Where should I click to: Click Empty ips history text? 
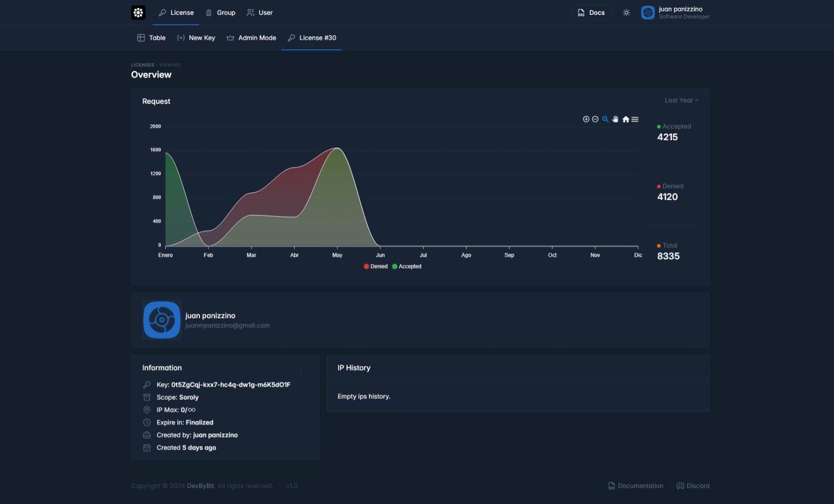[x=364, y=396]
